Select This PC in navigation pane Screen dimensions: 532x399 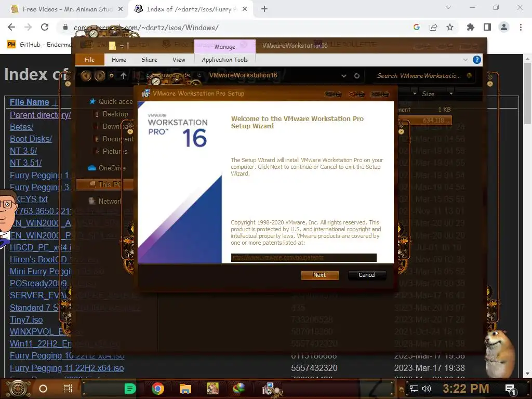click(105, 184)
